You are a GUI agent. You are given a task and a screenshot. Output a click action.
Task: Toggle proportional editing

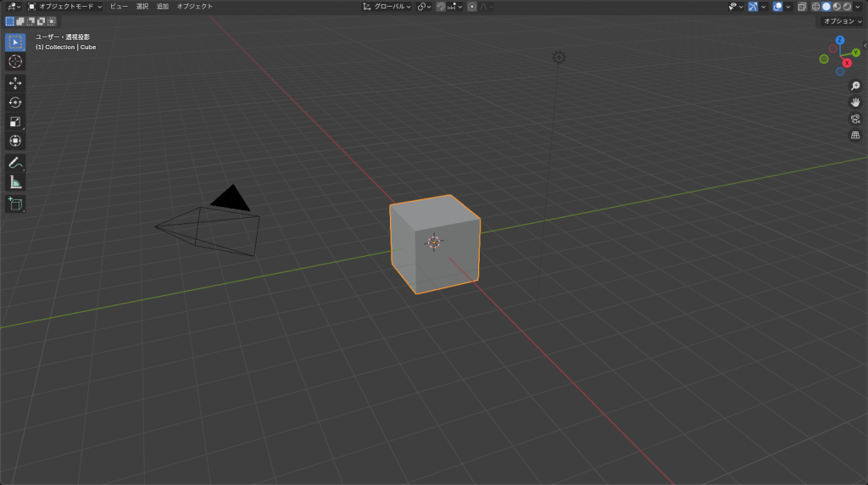click(x=471, y=7)
